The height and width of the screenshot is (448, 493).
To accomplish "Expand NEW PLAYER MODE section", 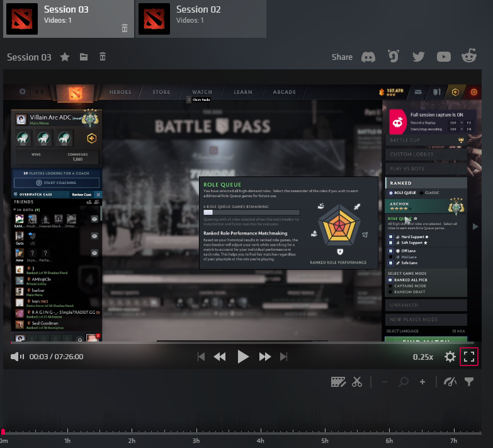I will (x=426, y=319).
